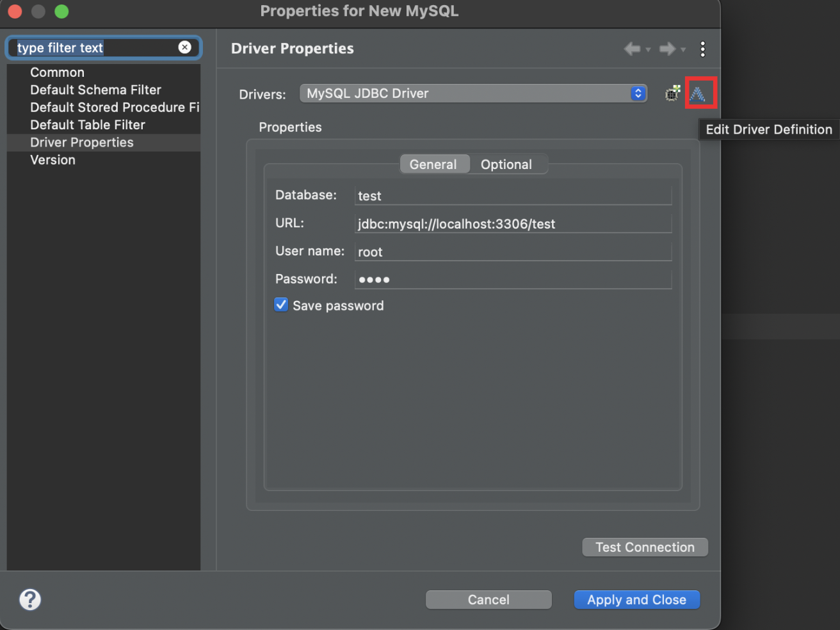Image resolution: width=840 pixels, height=630 pixels.
Task: Click the Driver Properties page heading
Action: 293,49
